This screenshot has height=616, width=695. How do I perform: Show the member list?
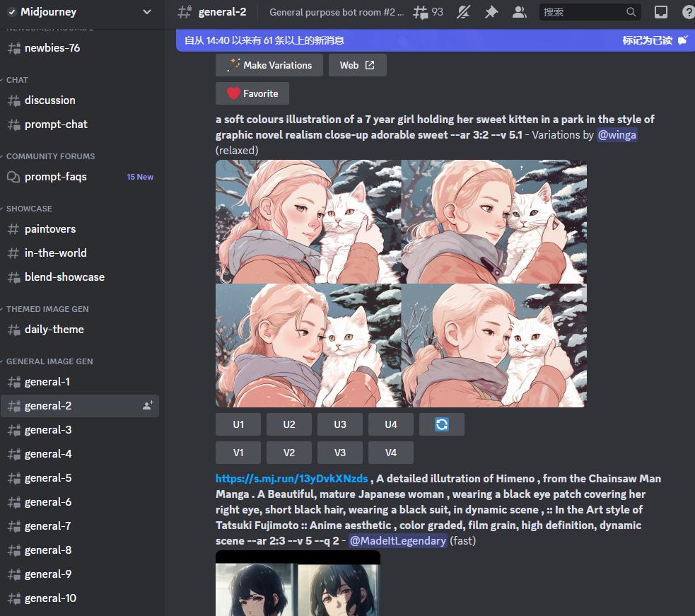tap(520, 12)
